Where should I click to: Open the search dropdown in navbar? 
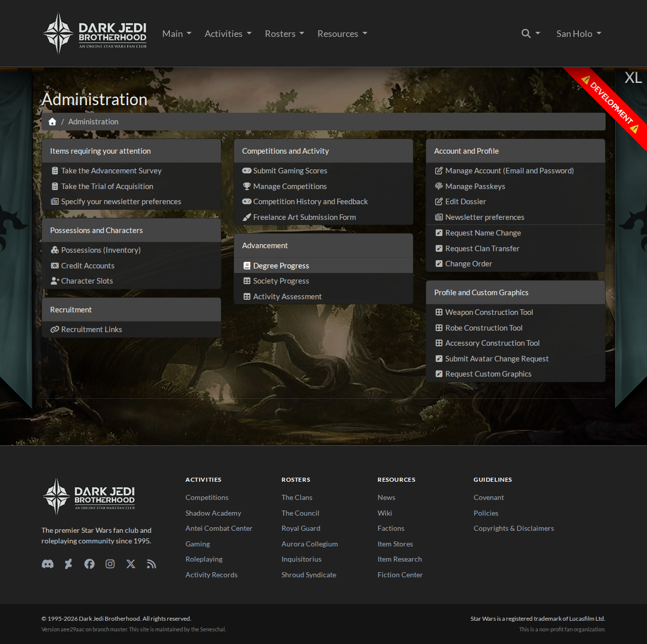click(530, 34)
